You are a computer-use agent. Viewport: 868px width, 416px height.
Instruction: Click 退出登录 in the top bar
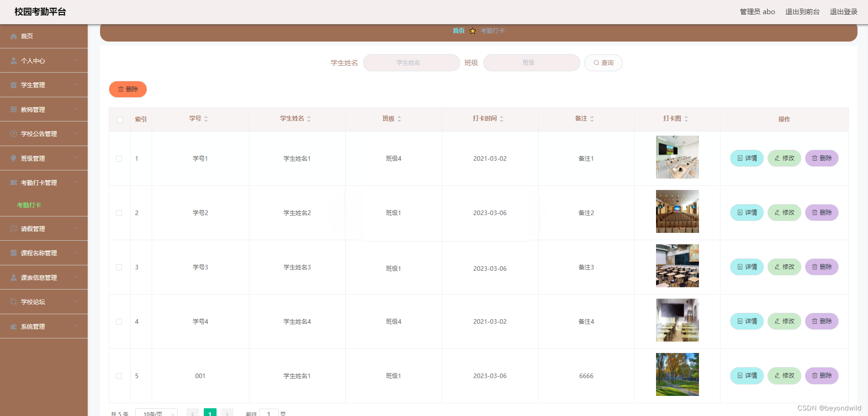[x=844, y=11]
